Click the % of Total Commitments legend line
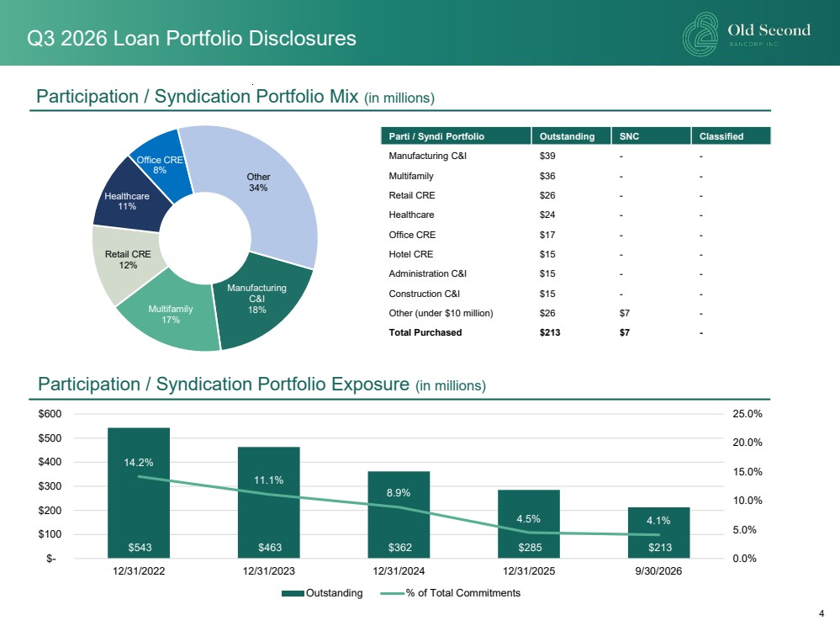Image resolution: width=840 pixels, height=631 pixels. coord(392,593)
